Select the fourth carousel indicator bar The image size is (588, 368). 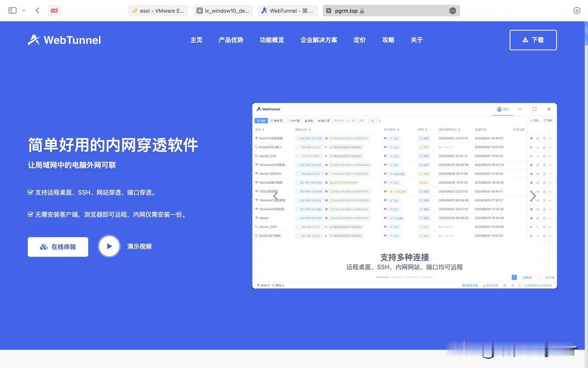point(426,277)
